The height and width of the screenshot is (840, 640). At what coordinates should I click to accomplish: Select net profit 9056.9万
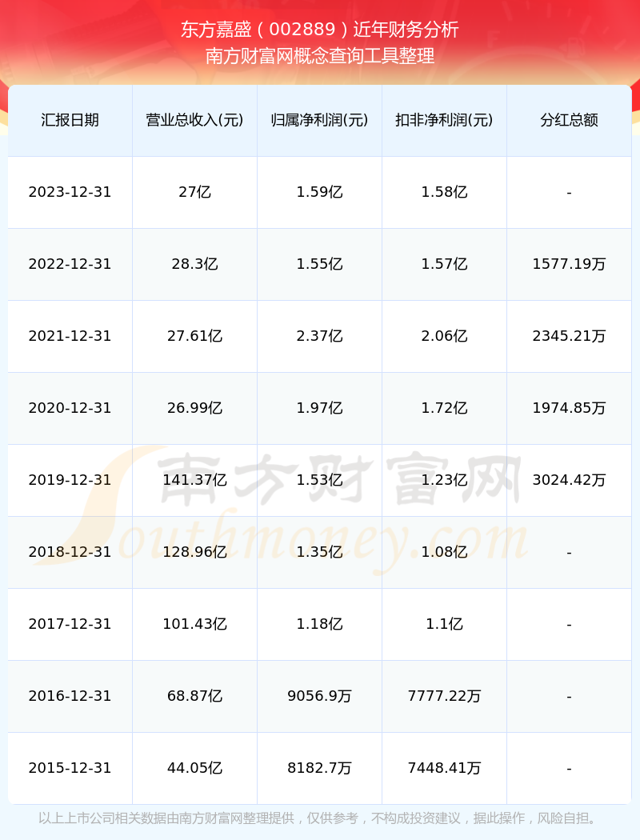pyautogui.click(x=319, y=697)
